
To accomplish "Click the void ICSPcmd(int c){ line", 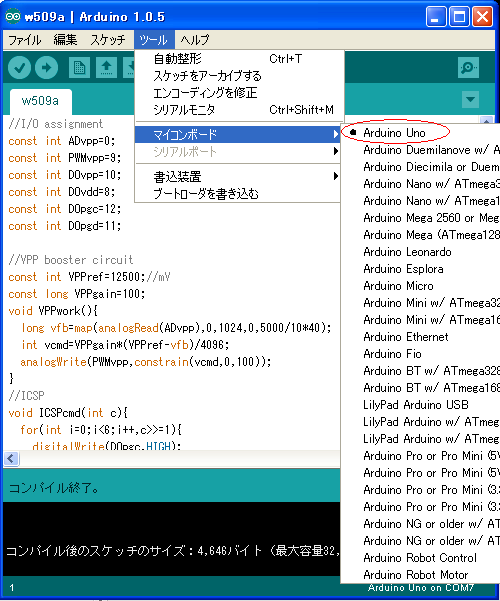I will click(68, 413).
